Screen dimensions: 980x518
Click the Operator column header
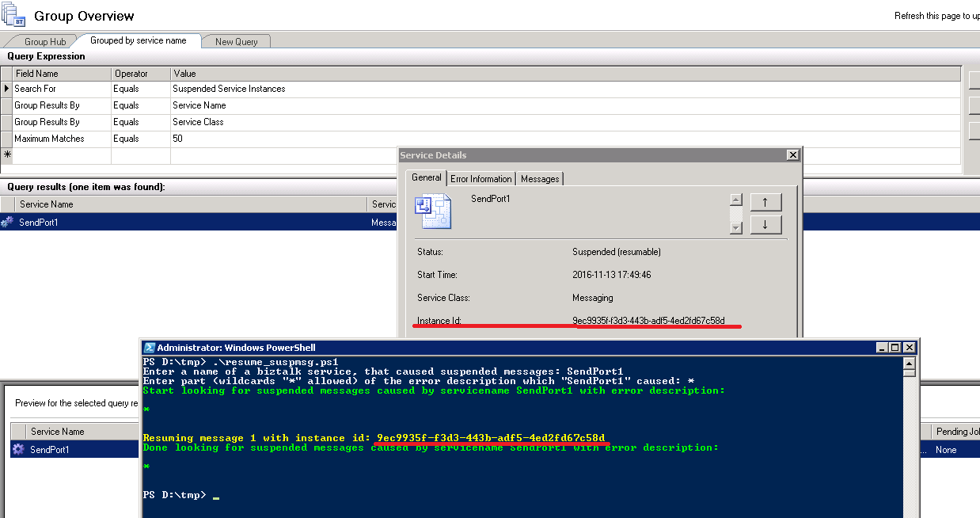141,74
